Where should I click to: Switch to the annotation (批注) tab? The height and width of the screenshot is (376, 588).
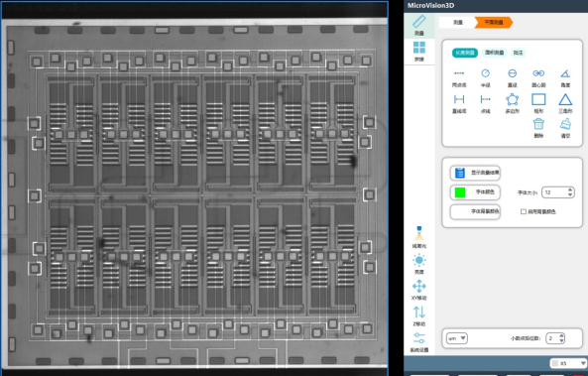(x=518, y=53)
